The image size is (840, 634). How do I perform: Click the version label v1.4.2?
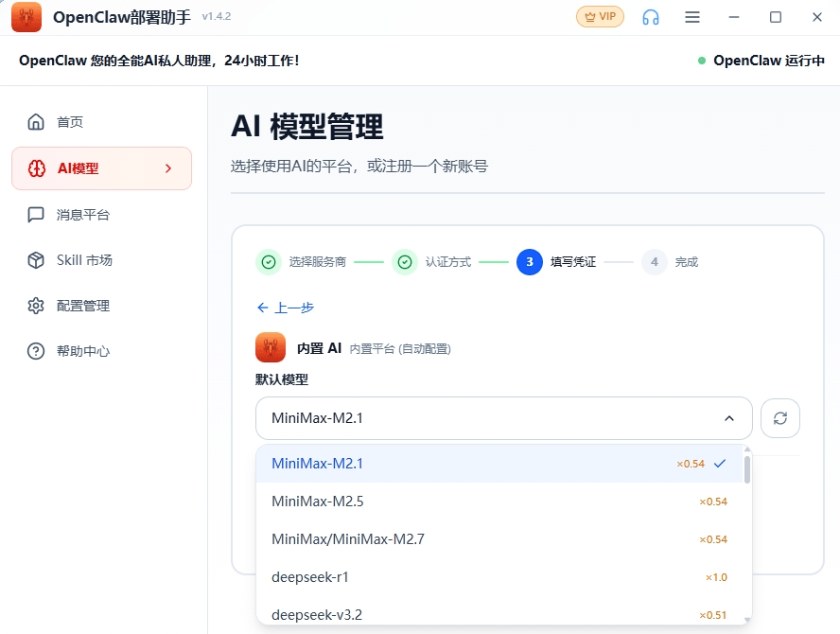(x=217, y=17)
